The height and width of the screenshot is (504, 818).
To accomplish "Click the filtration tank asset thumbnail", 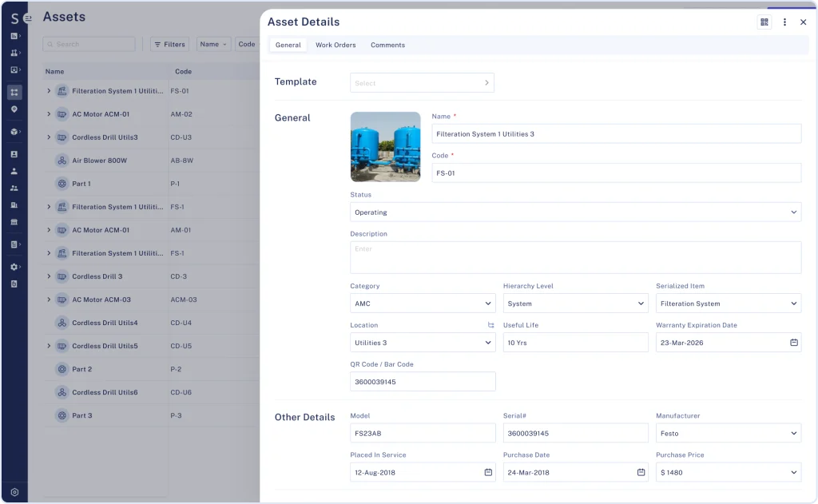I will (x=385, y=147).
